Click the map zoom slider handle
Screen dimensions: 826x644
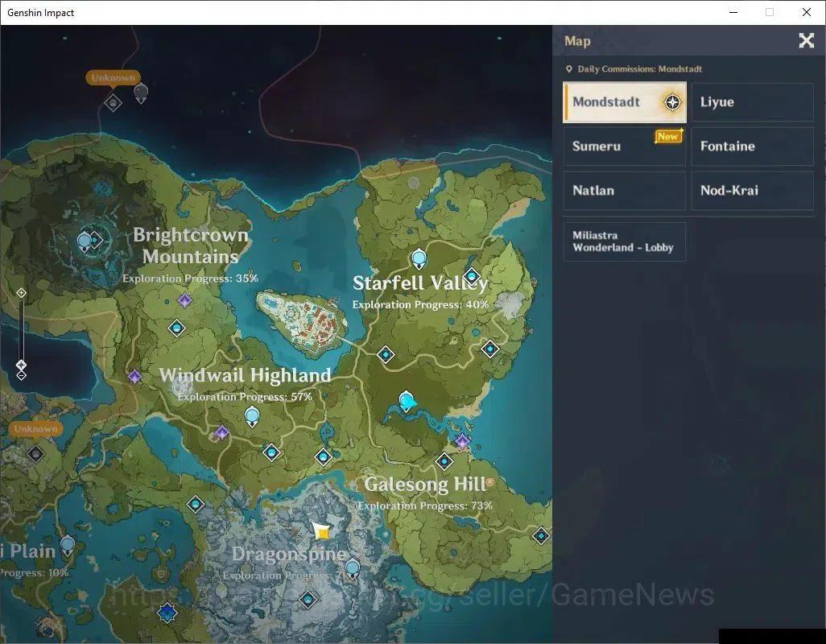point(21,365)
